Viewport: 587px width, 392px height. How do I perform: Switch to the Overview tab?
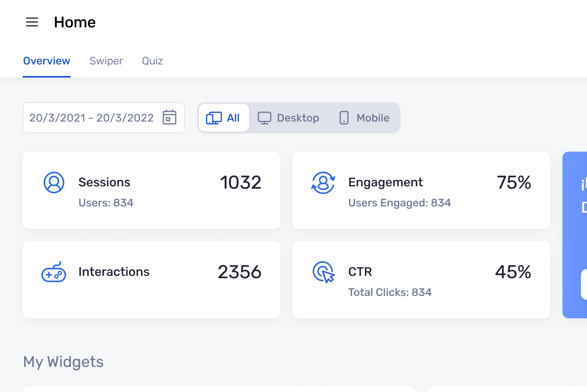[47, 61]
